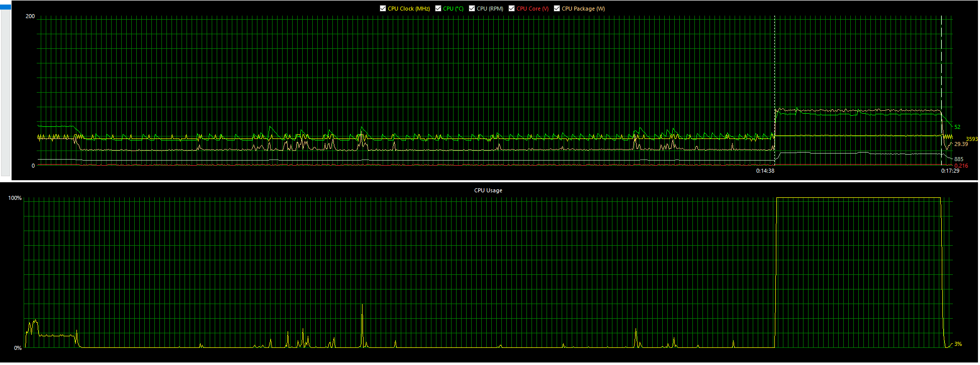This screenshot has height=365, width=980.
Task: Click the CPU Usage chart title
Action: coord(488,190)
